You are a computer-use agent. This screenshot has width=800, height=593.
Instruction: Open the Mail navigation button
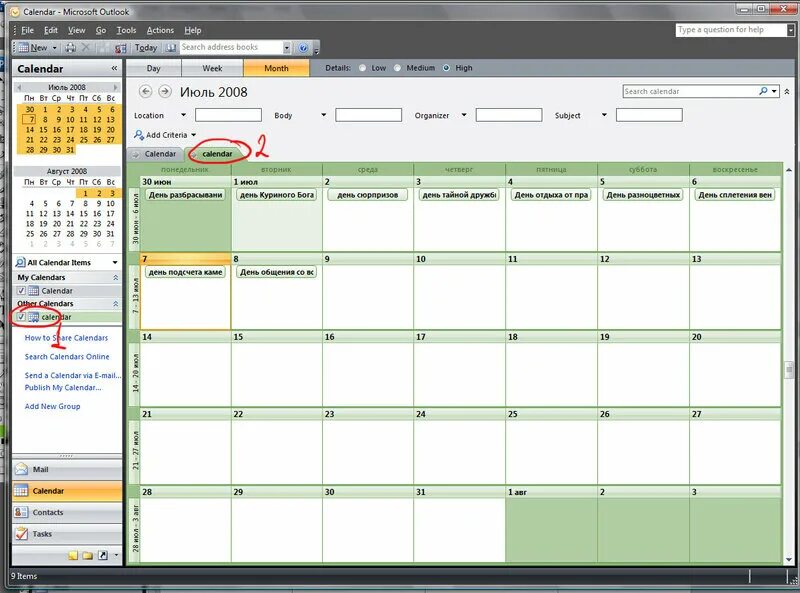67,470
